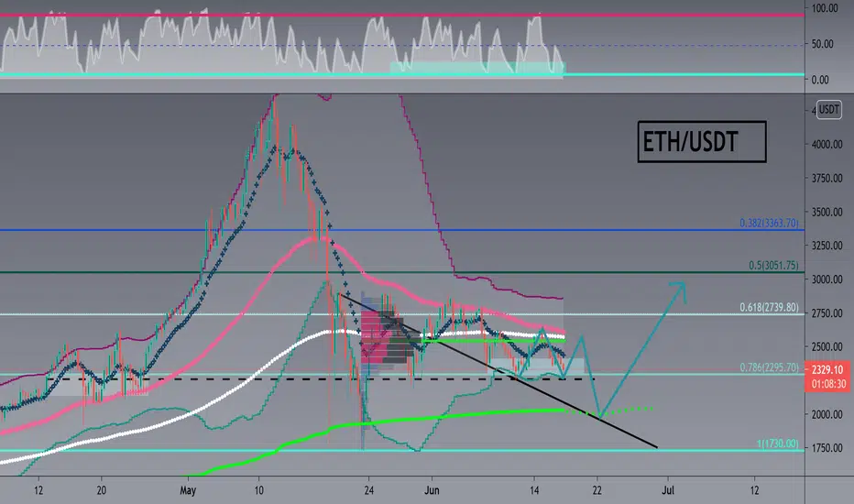Image resolution: width=854 pixels, height=504 pixels.
Task: Click the 22 date label on time axis
Action: coord(597,490)
